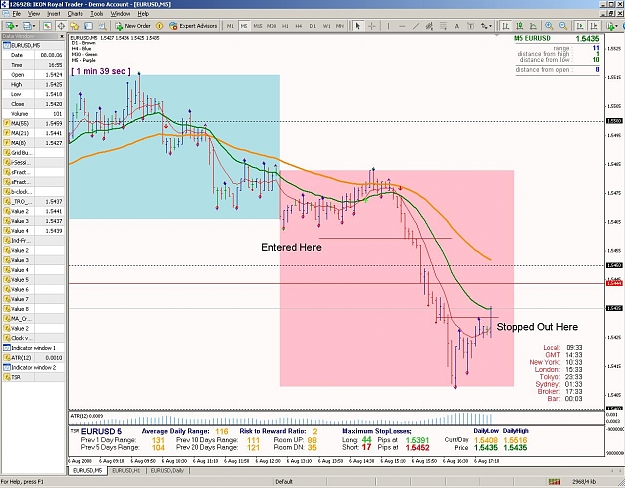Select the Trendline drawing tool
Image resolution: width=625 pixels, height=488 pixels.
pyautogui.click(x=416, y=26)
